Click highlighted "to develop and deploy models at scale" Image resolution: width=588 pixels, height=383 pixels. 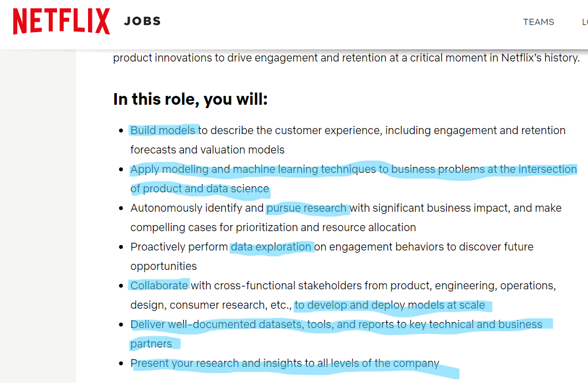pyautogui.click(x=390, y=305)
